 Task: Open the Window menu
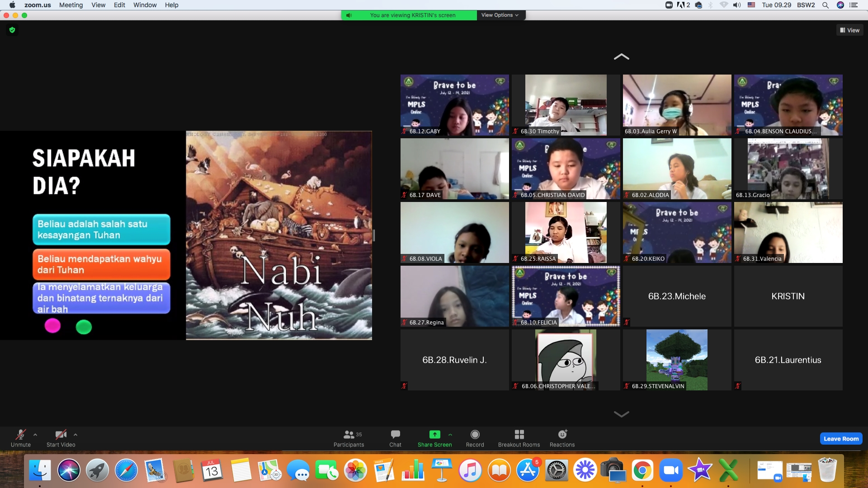pos(145,5)
